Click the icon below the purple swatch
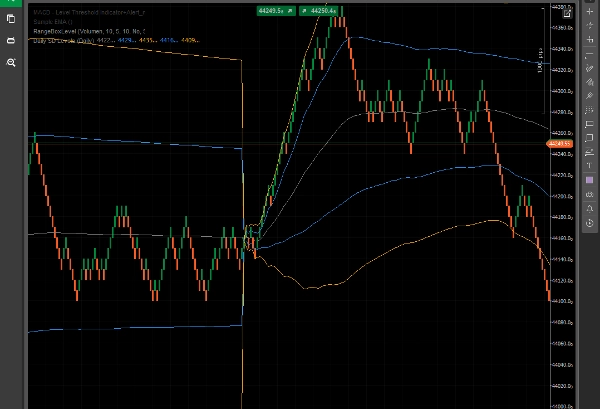Viewport: 600px width, 409px height. tap(590, 194)
